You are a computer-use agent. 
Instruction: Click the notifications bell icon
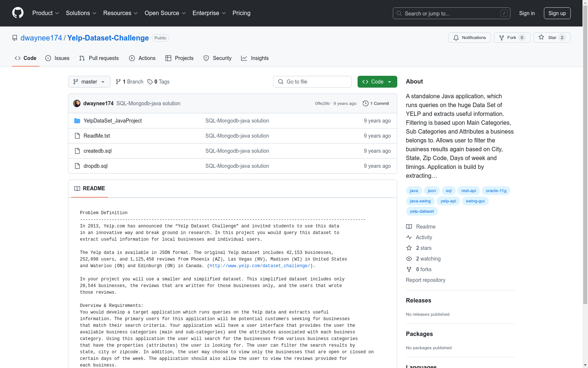pyautogui.click(x=456, y=38)
